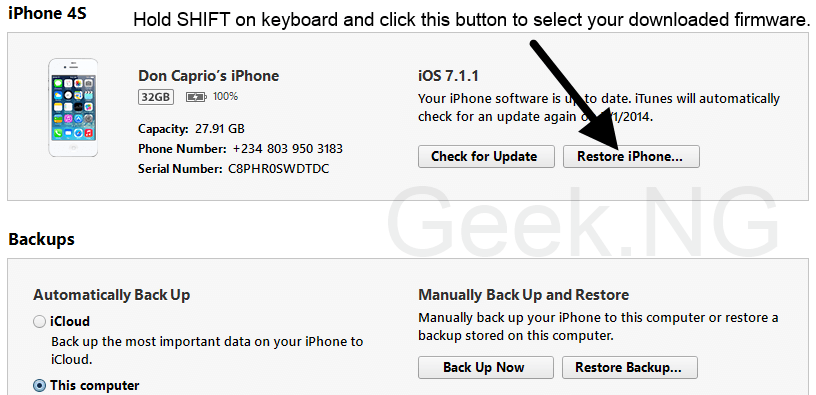
Task: Click the iOS 7.1.1 version text
Action: tap(448, 77)
